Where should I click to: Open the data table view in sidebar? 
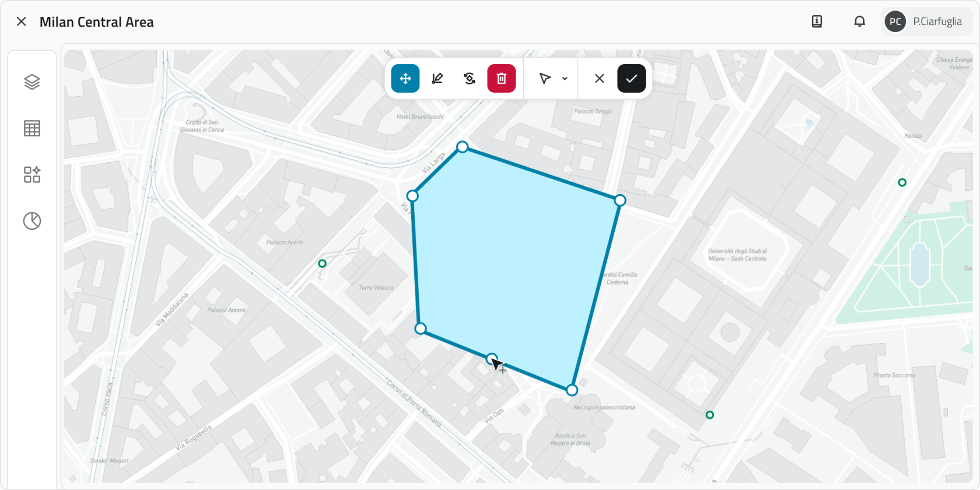32,128
